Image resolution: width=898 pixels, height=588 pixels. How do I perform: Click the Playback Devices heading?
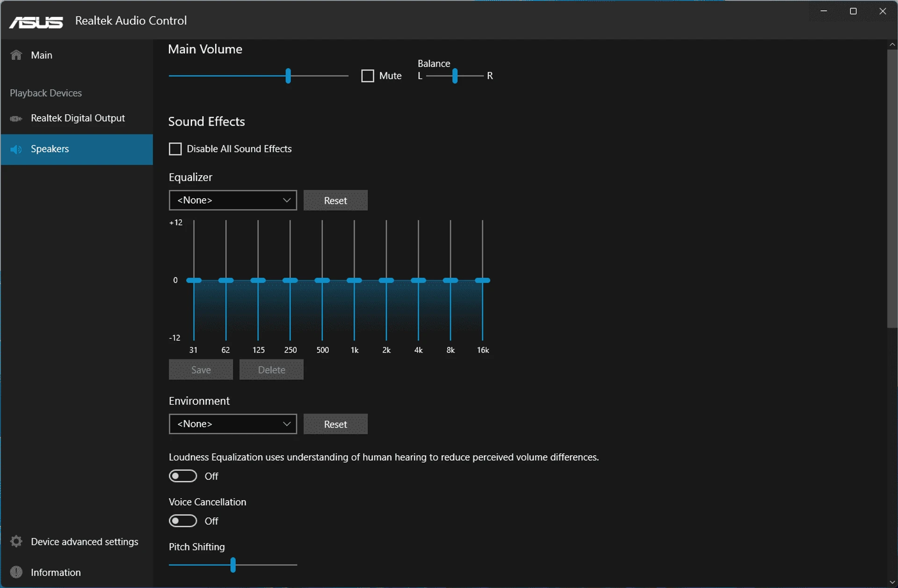(x=46, y=93)
